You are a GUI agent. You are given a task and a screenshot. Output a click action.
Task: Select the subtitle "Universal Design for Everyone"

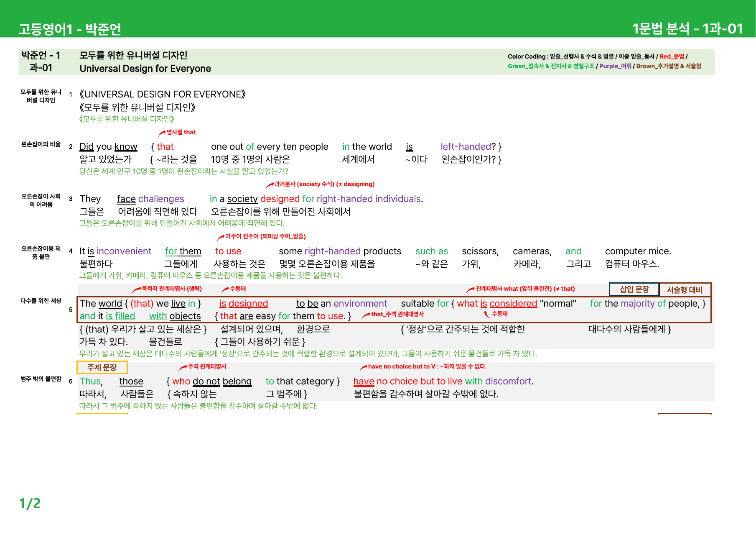click(145, 69)
